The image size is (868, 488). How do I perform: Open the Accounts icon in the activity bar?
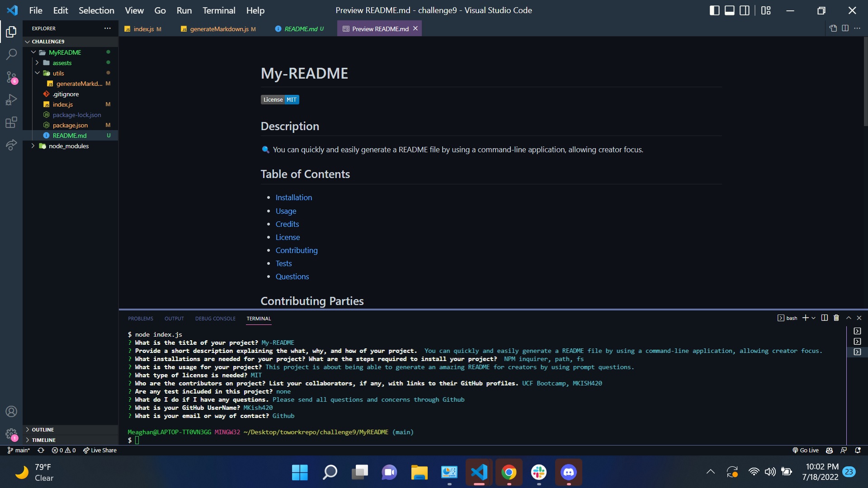point(11,412)
